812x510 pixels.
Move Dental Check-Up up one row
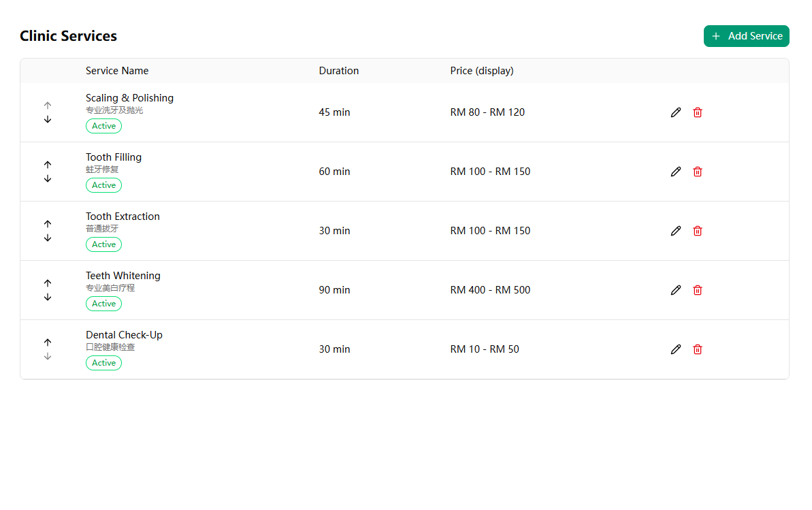coord(48,342)
